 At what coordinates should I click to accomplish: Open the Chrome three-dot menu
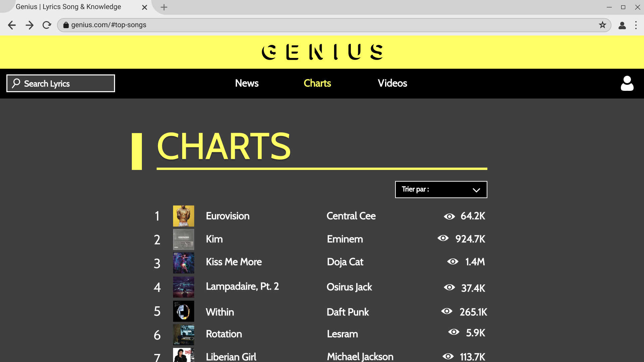636,25
